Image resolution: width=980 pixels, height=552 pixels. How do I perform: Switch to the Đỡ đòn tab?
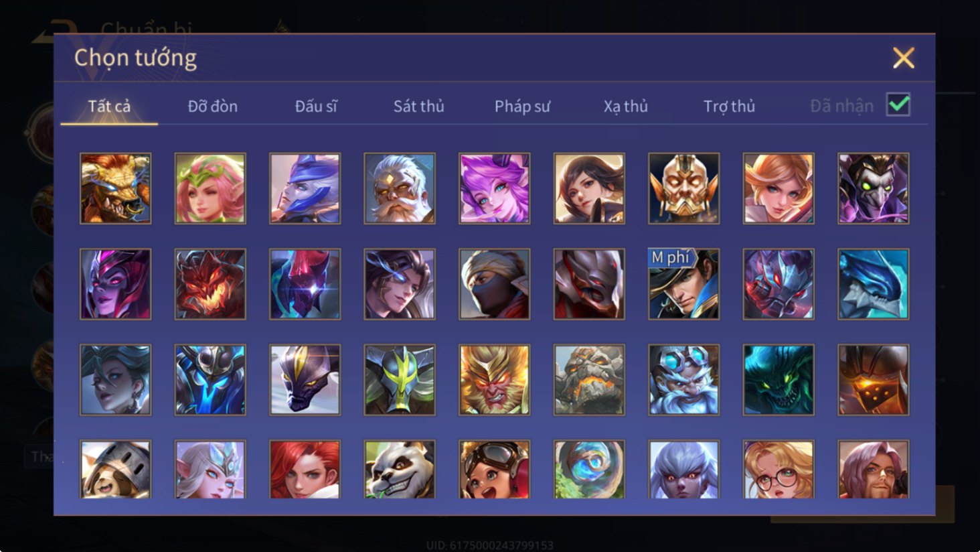(x=213, y=106)
